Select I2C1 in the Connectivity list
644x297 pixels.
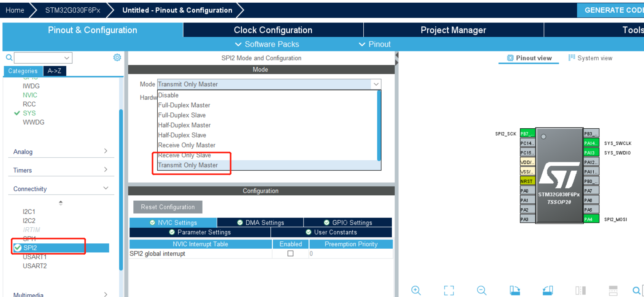click(29, 212)
